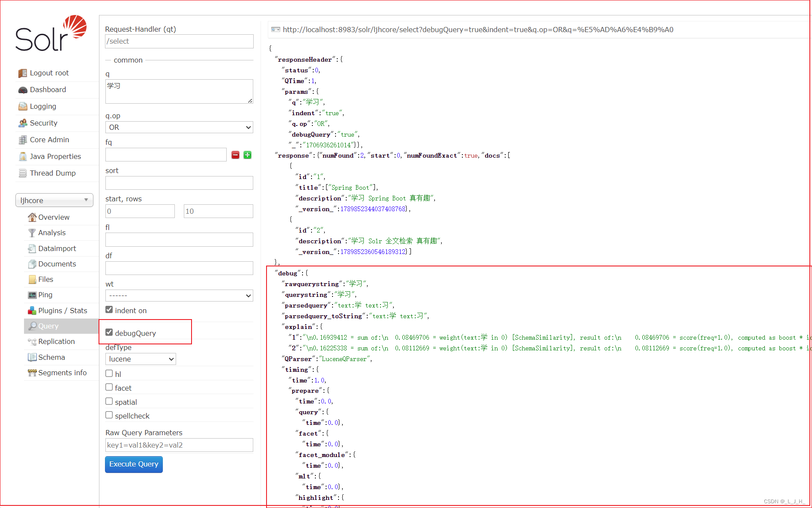Click the sort input field

[179, 183]
